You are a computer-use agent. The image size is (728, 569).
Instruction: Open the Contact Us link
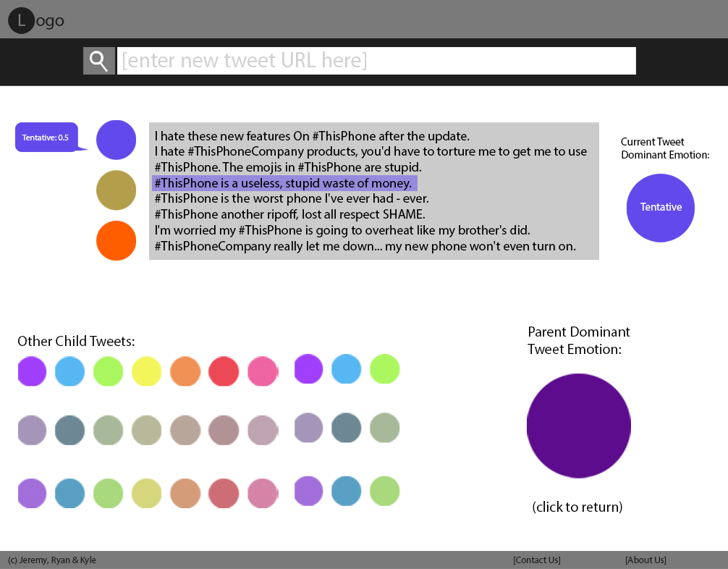pos(537,560)
